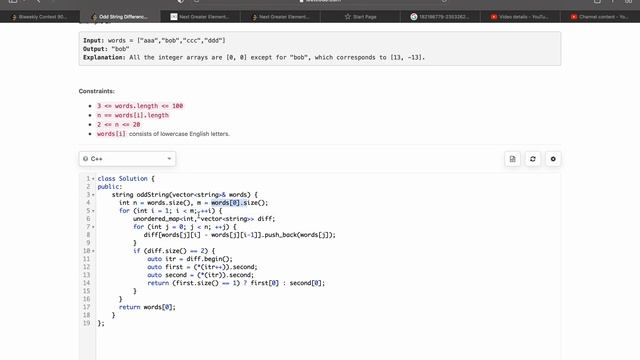Image resolution: width=640 pixels, height=360 pixels.
Task: Collapse the class Solution fold arrow on line 1
Action: (x=93, y=179)
